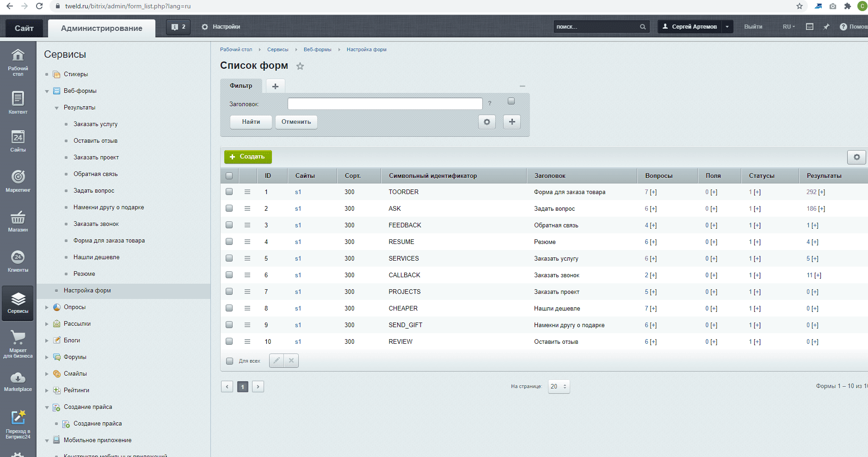Open table settings gear at right
Viewport: 868px width, 457px height.
(x=856, y=157)
